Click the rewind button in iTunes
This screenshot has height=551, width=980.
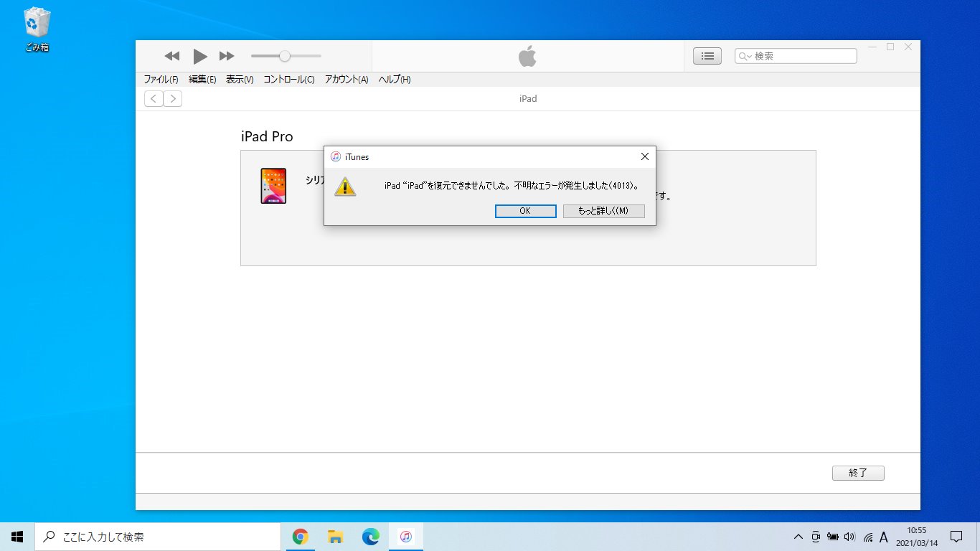click(x=171, y=56)
